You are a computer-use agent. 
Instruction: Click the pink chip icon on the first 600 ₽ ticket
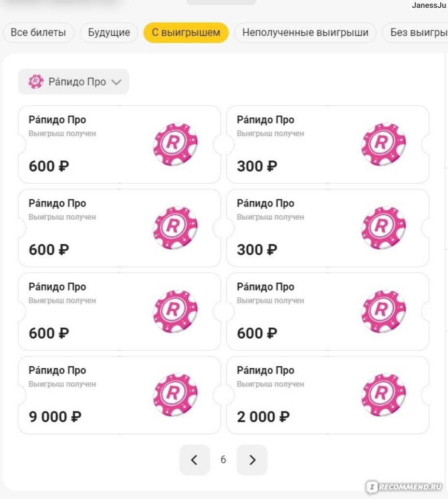tap(175, 144)
